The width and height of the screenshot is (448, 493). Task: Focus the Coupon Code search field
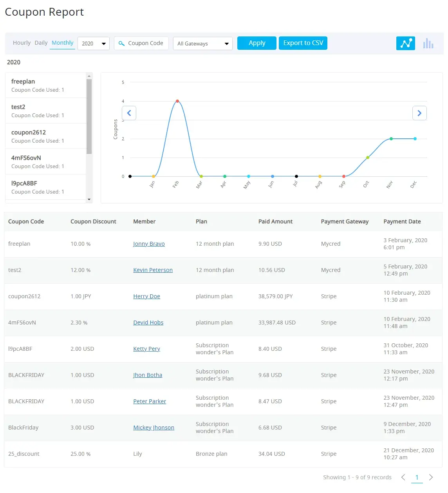(x=145, y=43)
